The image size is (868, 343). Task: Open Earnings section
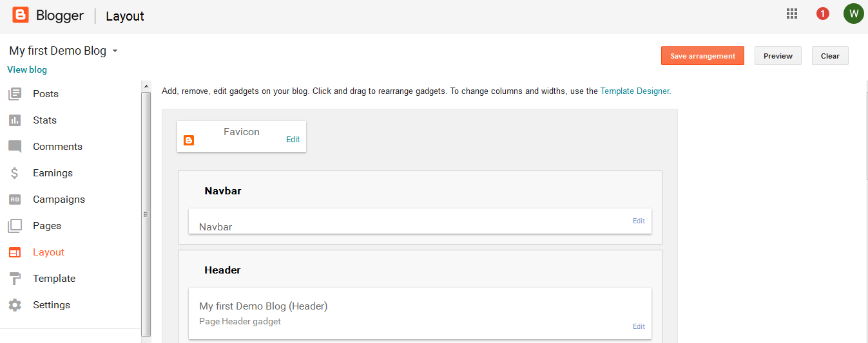coord(53,173)
